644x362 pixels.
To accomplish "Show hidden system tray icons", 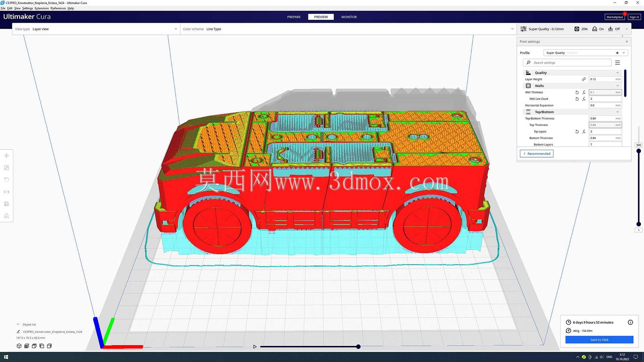I will coord(578,357).
